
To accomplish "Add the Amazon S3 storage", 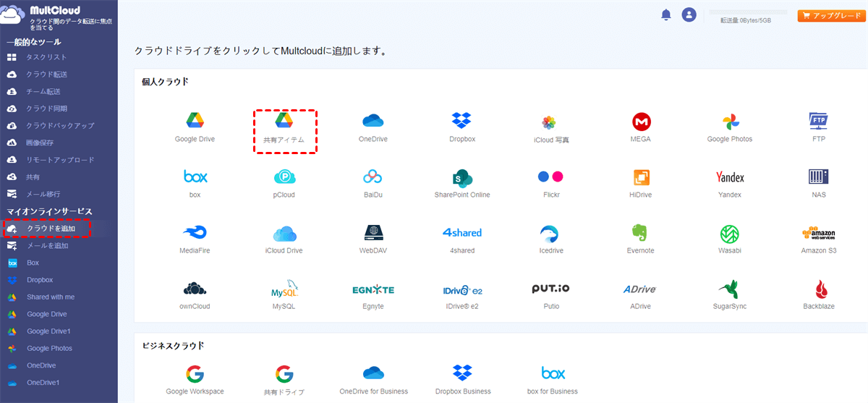I will [818, 232].
